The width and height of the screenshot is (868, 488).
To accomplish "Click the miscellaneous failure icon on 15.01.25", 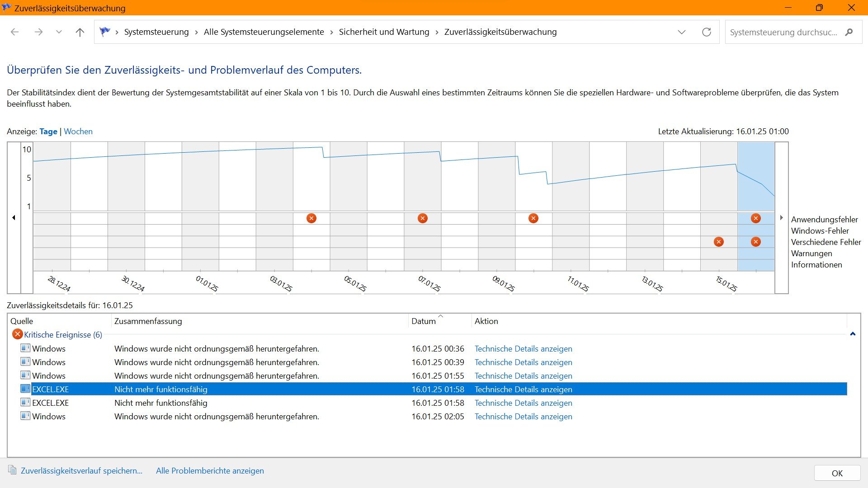I will (718, 242).
